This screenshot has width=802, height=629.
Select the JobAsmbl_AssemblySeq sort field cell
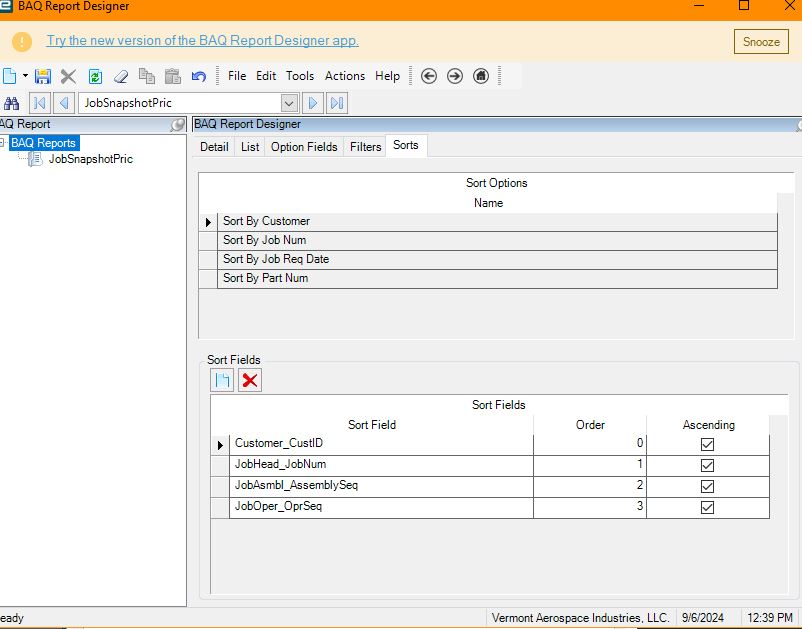(381, 486)
